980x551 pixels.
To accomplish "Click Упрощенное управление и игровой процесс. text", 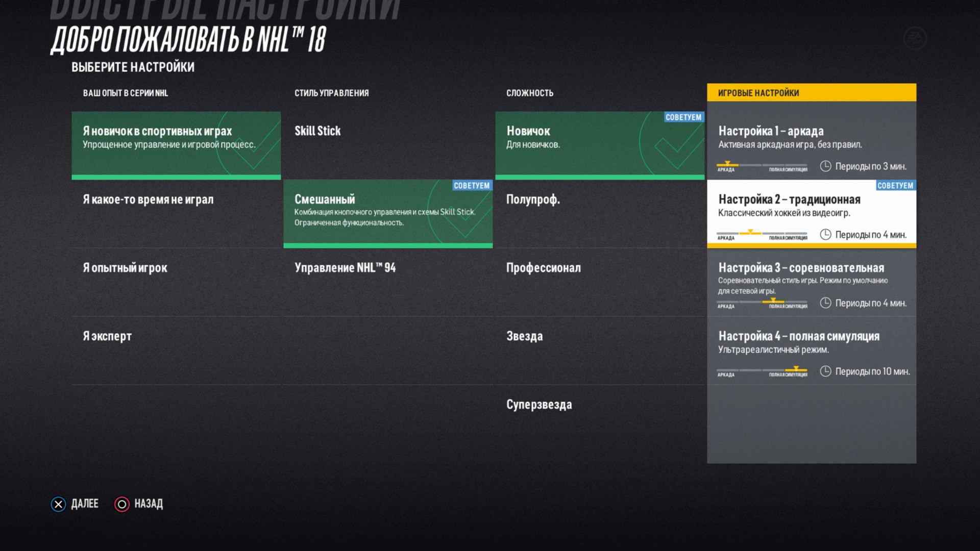I will coord(169,144).
